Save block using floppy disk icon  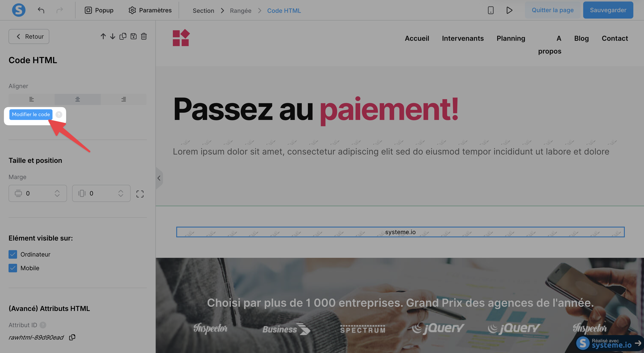tap(134, 36)
